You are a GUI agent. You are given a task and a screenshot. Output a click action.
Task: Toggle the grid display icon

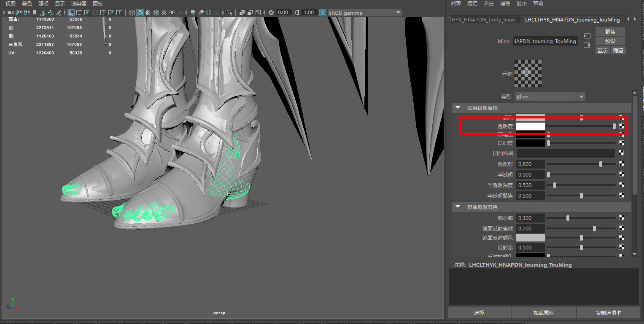pyautogui.click(x=71, y=13)
